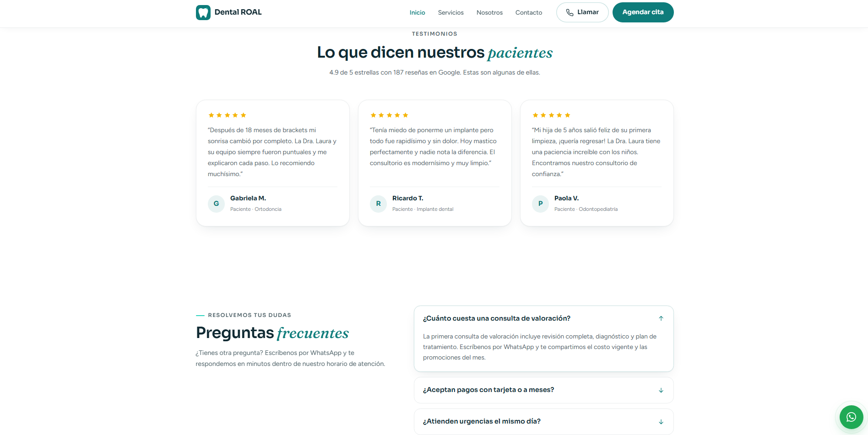Click 'Paciente · Implante dental' label
The width and height of the screenshot is (868, 435).
[x=423, y=209]
